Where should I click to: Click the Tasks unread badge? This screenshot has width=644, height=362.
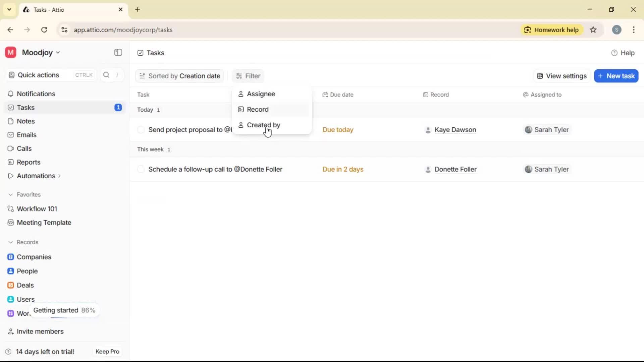118,108
